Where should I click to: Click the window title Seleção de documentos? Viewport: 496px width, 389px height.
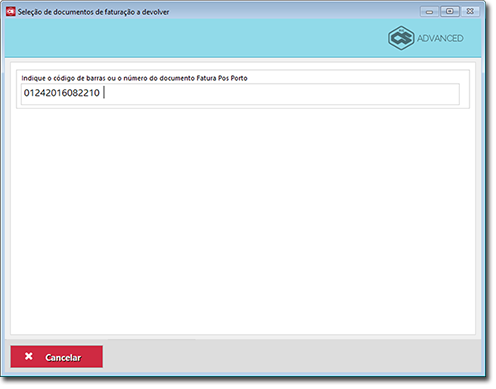(93, 12)
